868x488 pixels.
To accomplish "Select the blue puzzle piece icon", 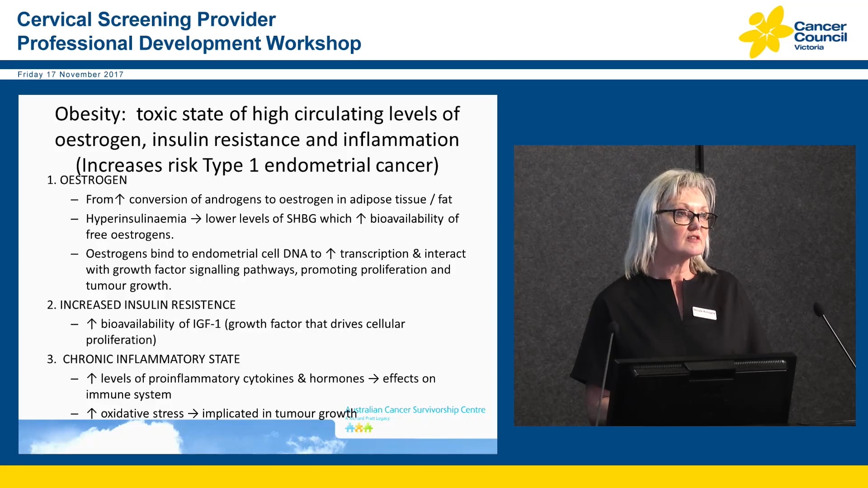I will pyautogui.click(x=350, y=428).
